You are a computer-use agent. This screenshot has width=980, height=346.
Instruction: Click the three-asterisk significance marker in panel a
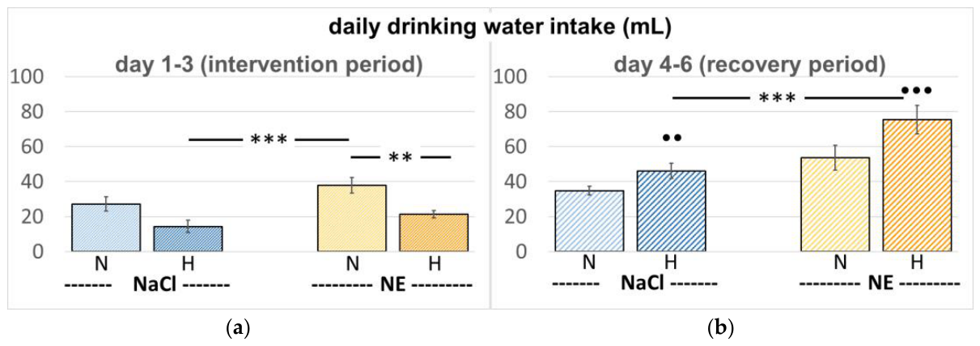(268, 139)
